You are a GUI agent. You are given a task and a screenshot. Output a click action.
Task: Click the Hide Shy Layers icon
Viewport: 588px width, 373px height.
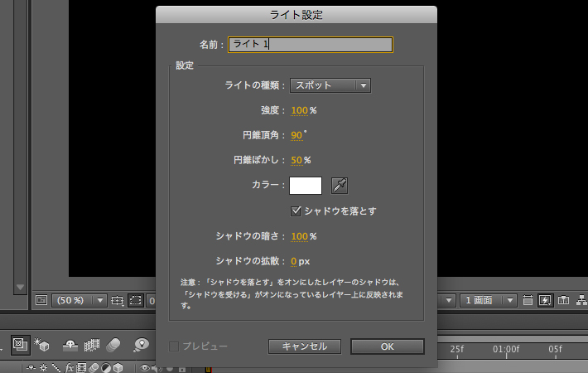(71, 344)
